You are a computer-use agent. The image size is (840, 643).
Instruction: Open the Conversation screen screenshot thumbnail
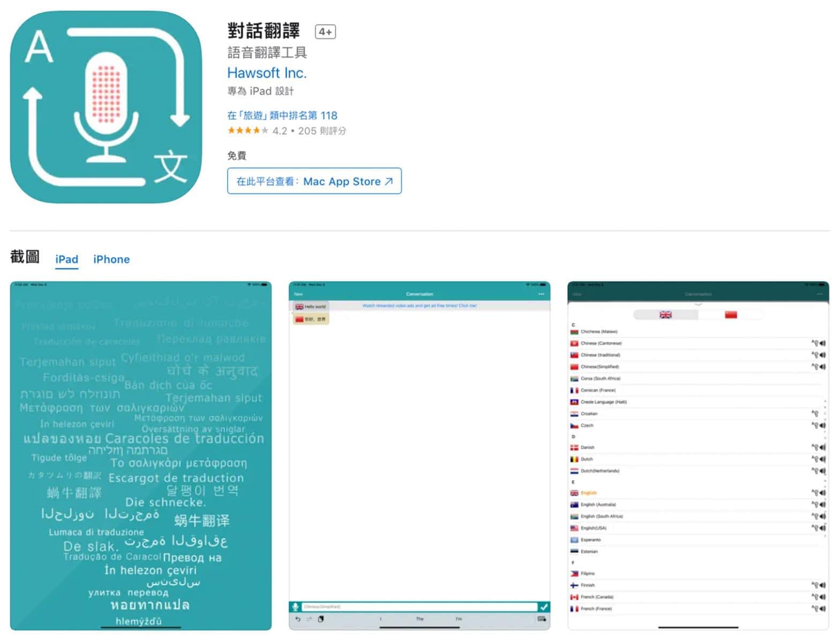click(x=419, y=455)
